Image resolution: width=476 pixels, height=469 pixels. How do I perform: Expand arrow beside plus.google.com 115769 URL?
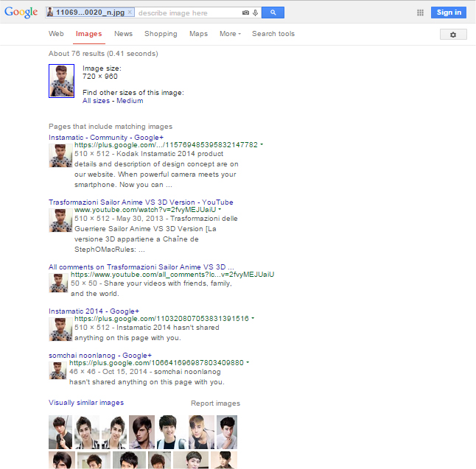[x=262, y=144]
